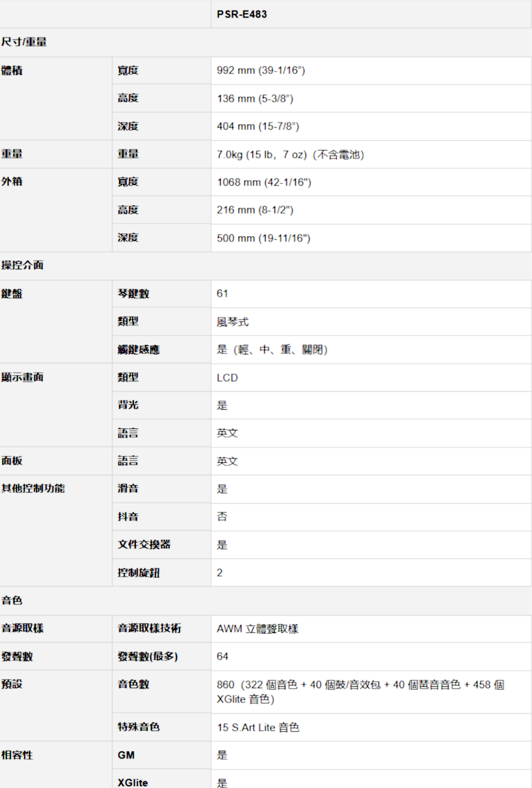Click the 文件交換器 row label
Image resolution: width=532 pixels, height=788 pixels.
[144, 545]
